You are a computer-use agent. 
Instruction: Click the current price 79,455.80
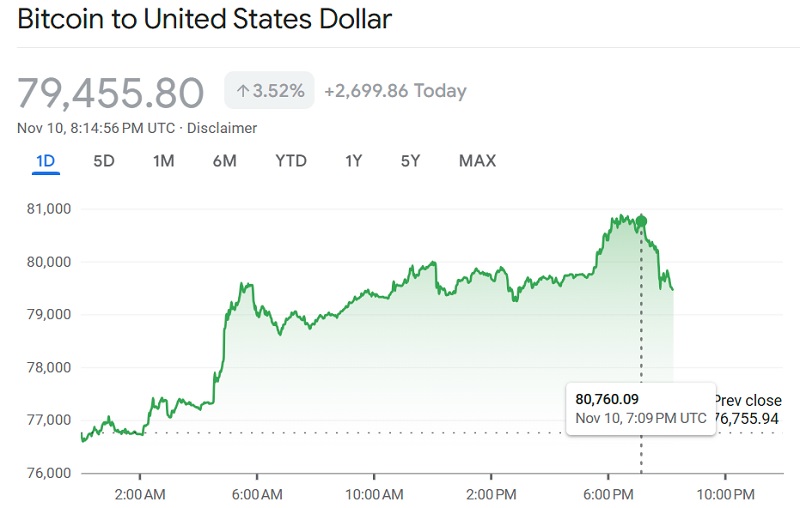111,92
